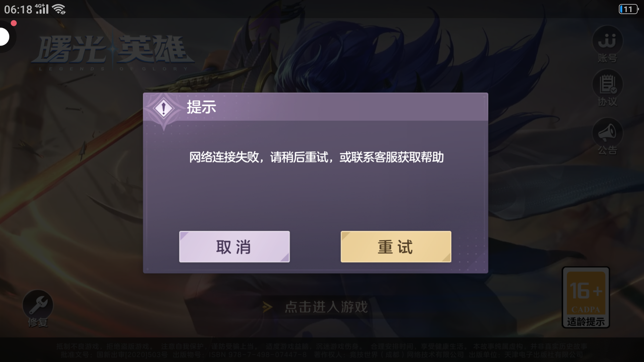Viewport: 644px width, 362px height.
Task: Tap the 06:18 clock in status bar
Action: click(18, 9)
